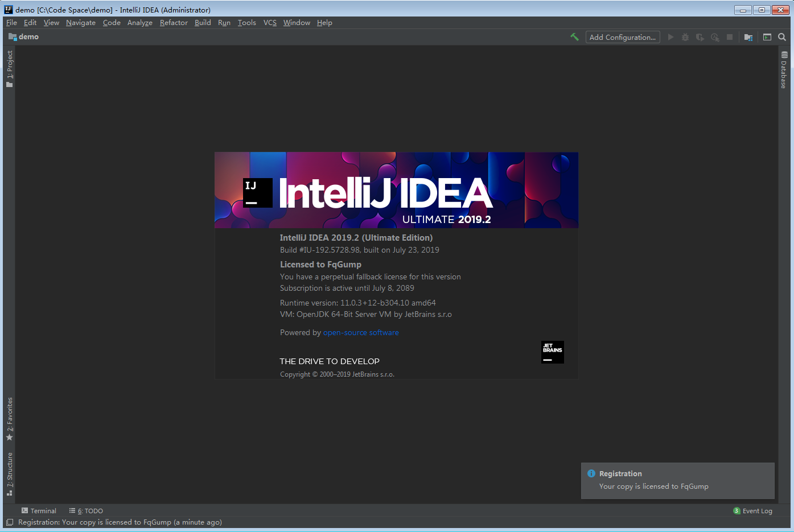794x532 pixels.
Task: Click the IJ logo on the splash banner
Action: [258, 193]
